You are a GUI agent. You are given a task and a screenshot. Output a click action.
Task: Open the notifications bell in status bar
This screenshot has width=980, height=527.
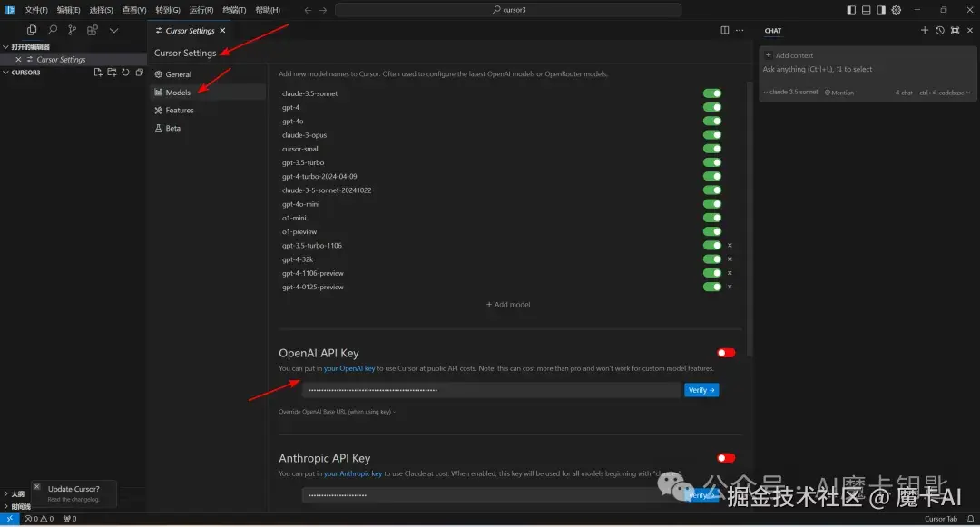[971, 519]
